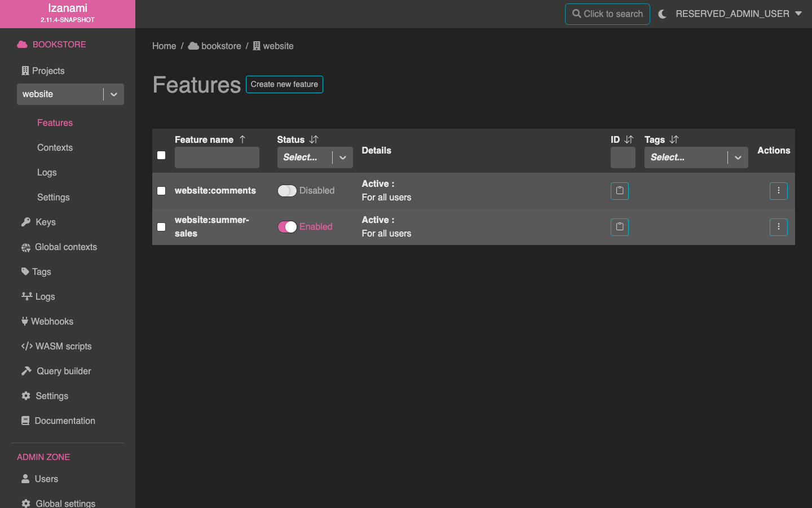The image size is (812, 508).
Task: Open actions menu for website:comments row
Action: click(x=778, y=191)
